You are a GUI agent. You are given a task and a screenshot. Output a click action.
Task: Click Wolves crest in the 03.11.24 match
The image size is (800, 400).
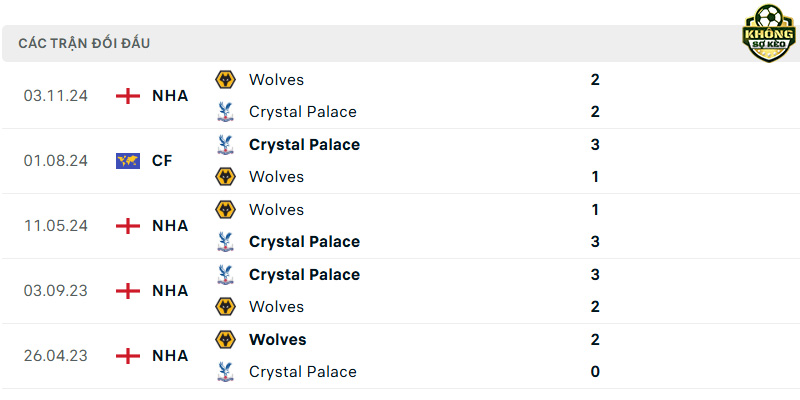(x=225, y=80)
